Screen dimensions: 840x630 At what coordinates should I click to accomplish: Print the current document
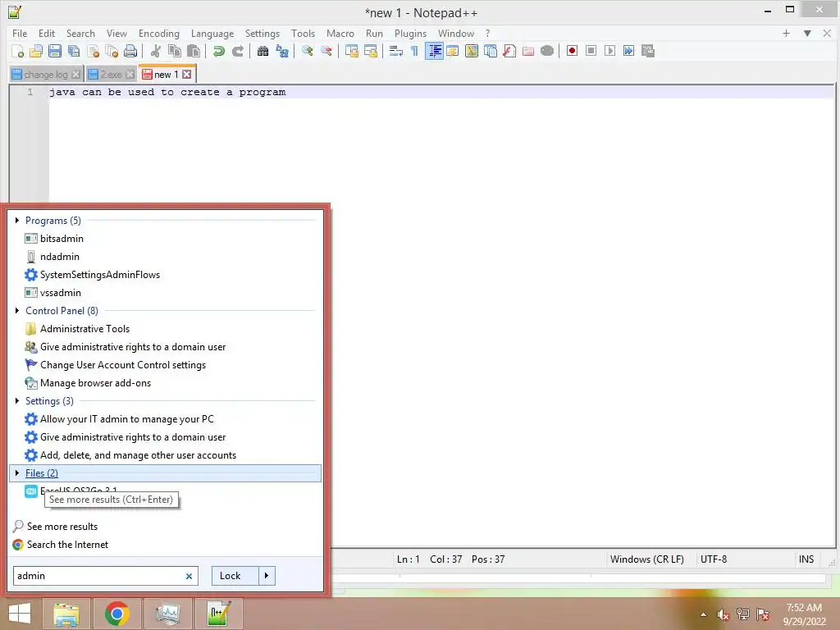click(130, 51)
